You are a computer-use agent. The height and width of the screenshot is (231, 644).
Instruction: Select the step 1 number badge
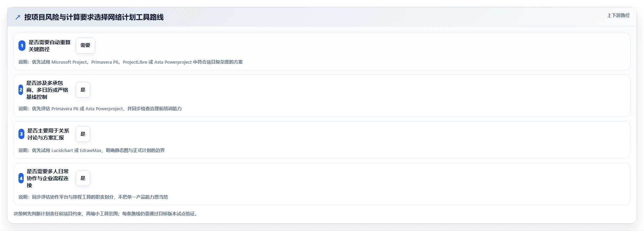(22, 46)
